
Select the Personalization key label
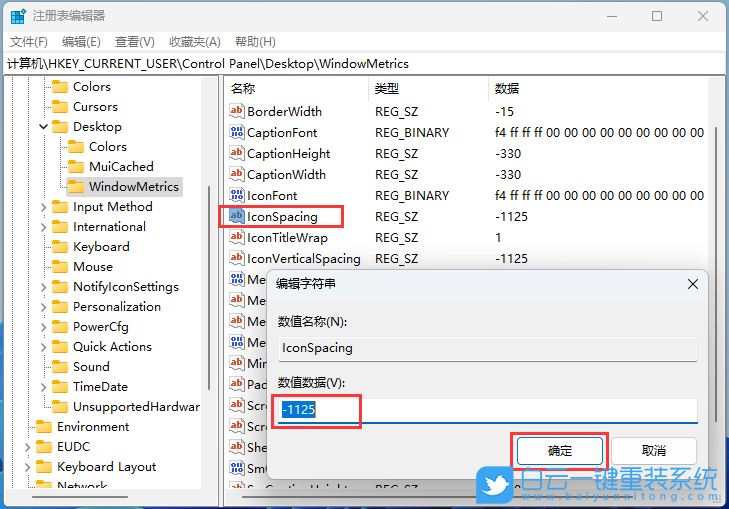pyautogui.click(x=117, y=307)
